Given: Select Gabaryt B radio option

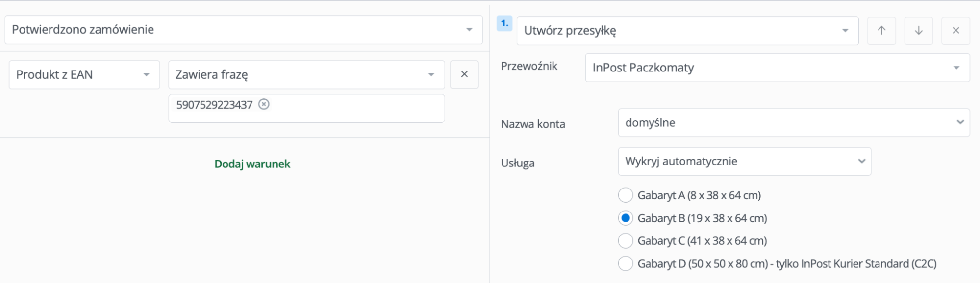Looking at the screenshot, I should pos(626,218).
